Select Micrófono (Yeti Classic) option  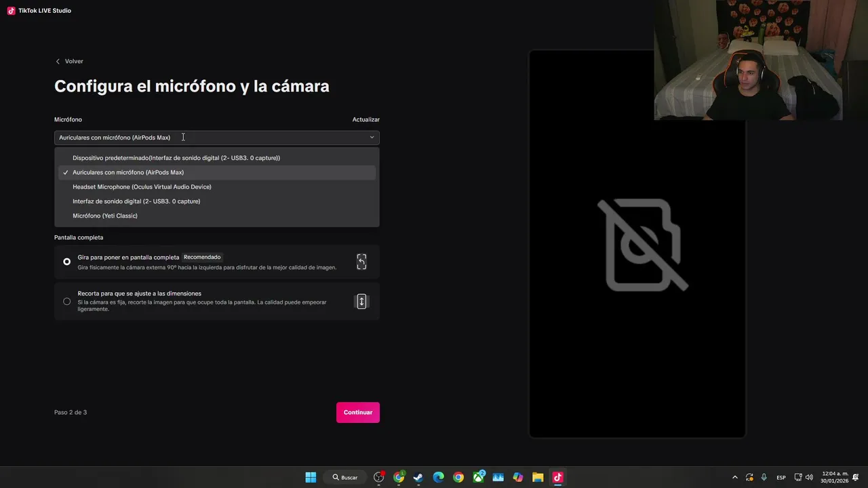coord(217,216)
